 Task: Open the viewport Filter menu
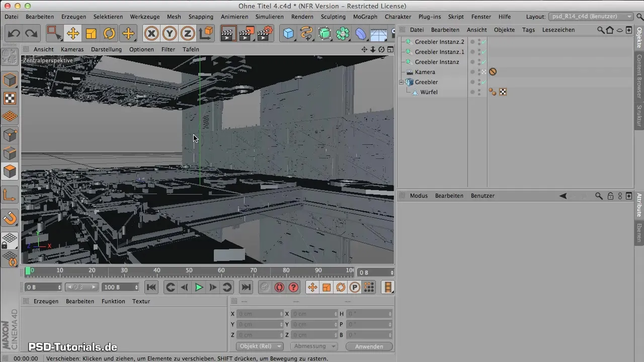pyautogui.click(x=168, y=49)
